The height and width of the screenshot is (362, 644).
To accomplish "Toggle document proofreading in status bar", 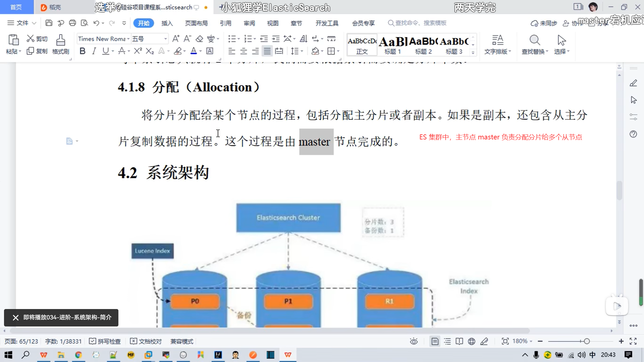I will click(x=146, y=341).
